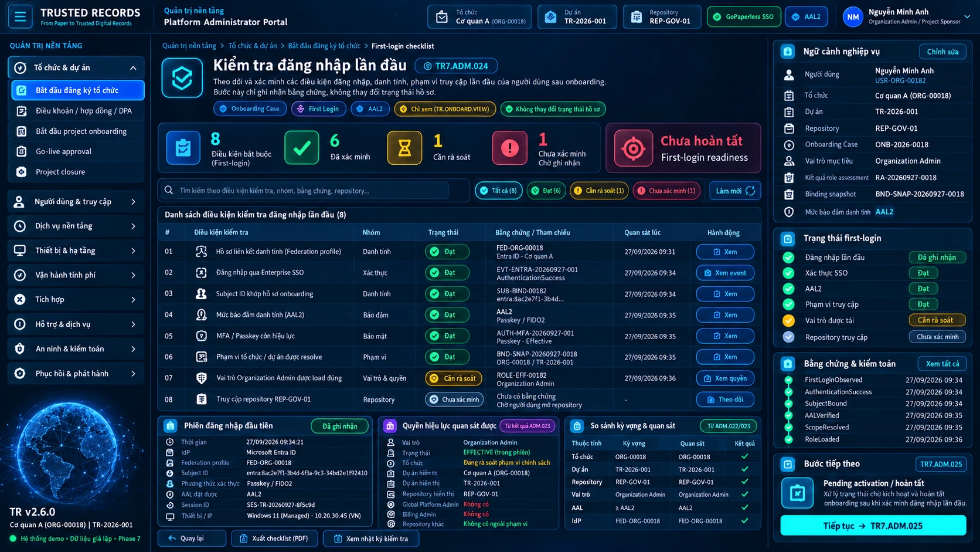980x552 pixels.
Task: Click the MFA / Passkey shield row icon
Action: 202,336
